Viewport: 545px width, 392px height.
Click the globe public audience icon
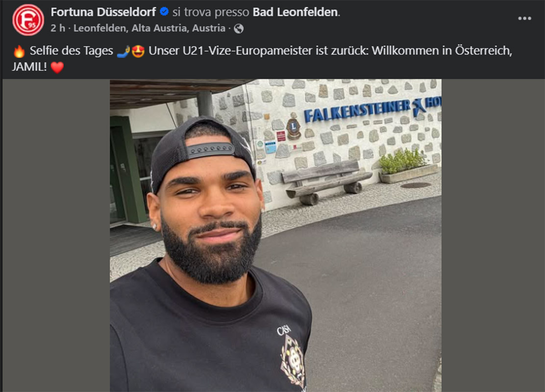pos(238,28)
